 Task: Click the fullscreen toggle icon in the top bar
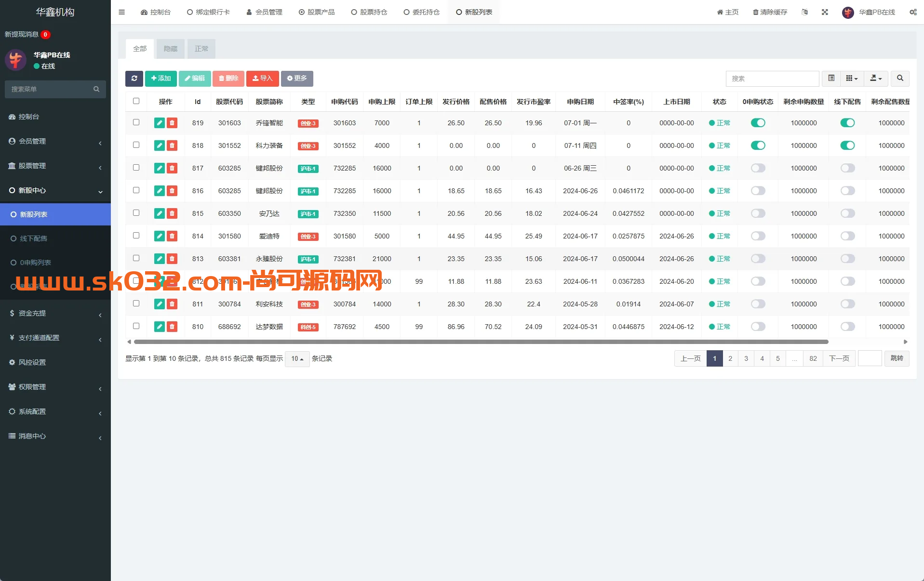click(x=825, y=12)
